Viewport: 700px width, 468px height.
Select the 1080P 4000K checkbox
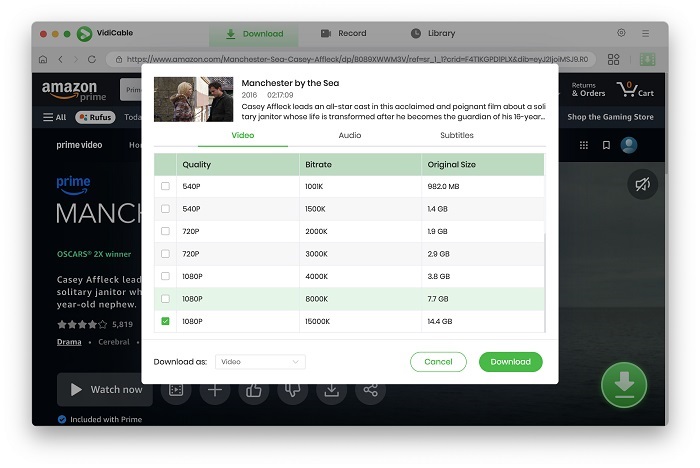click(x=165, y=276)
